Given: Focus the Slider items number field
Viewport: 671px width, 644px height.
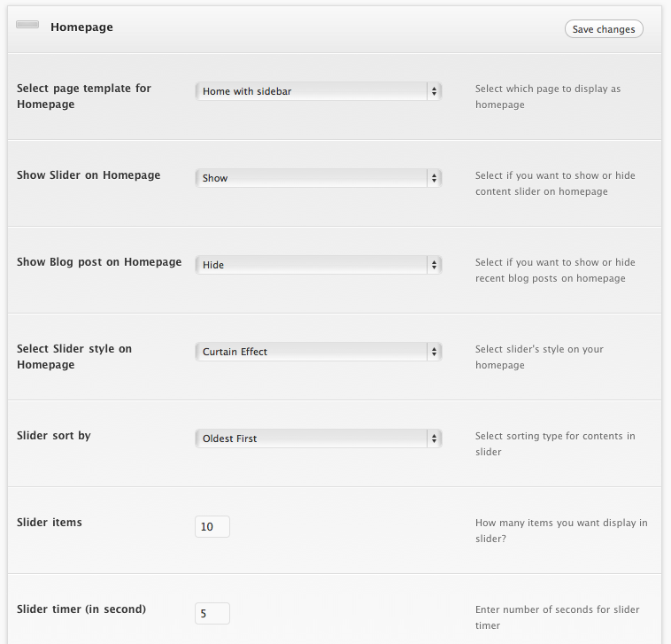Looking at the screenshot, I should tap(212, 527).
